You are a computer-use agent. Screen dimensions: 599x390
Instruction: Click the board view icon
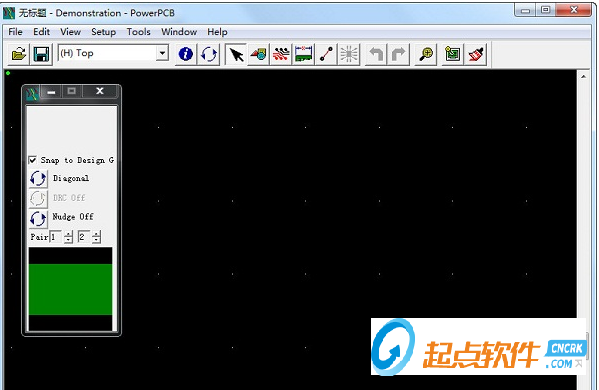click(453, 54)
